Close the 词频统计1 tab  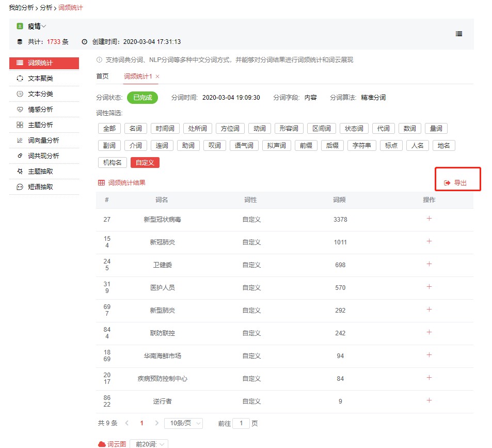(x=157, y=76)
